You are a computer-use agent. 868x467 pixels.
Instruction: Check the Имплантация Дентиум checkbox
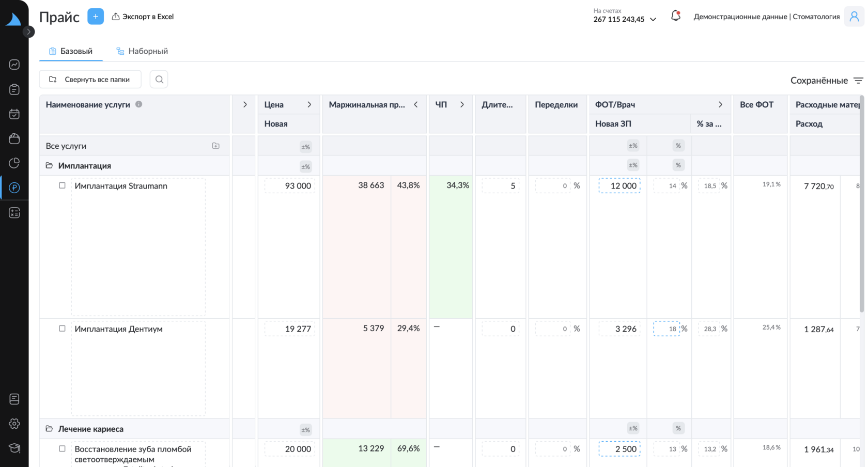[62, 329]
